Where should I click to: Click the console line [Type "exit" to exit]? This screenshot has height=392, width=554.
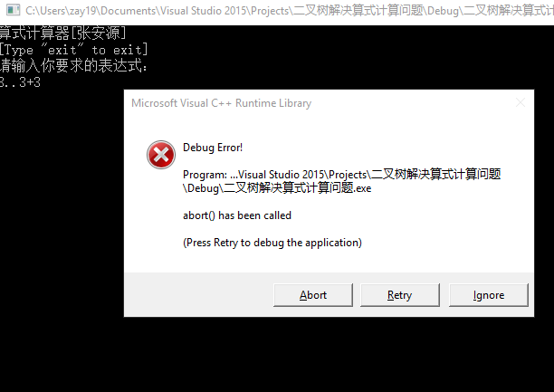[74, 50]
